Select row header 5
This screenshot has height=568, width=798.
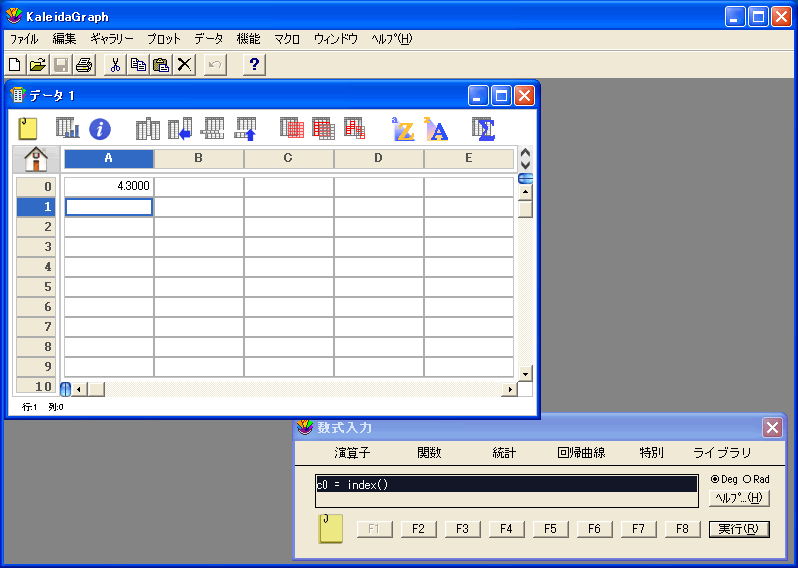pyautogui.click(x=36, y=287)
